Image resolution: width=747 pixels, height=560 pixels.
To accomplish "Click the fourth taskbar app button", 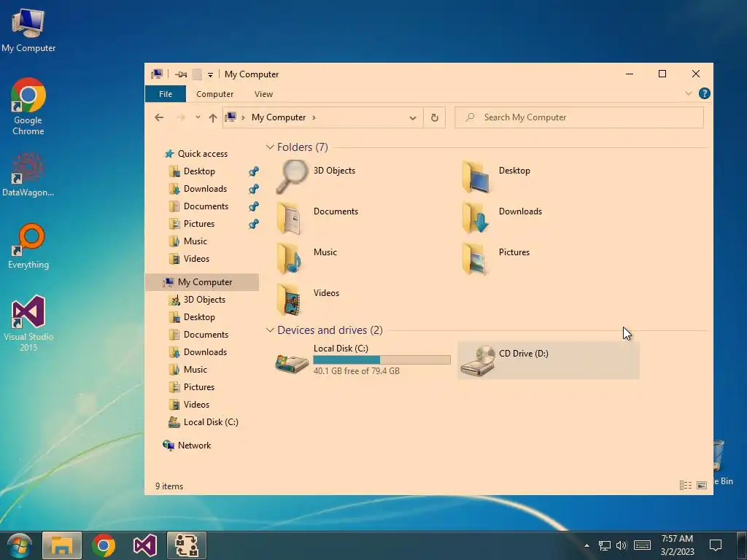I will click(186, 545).
